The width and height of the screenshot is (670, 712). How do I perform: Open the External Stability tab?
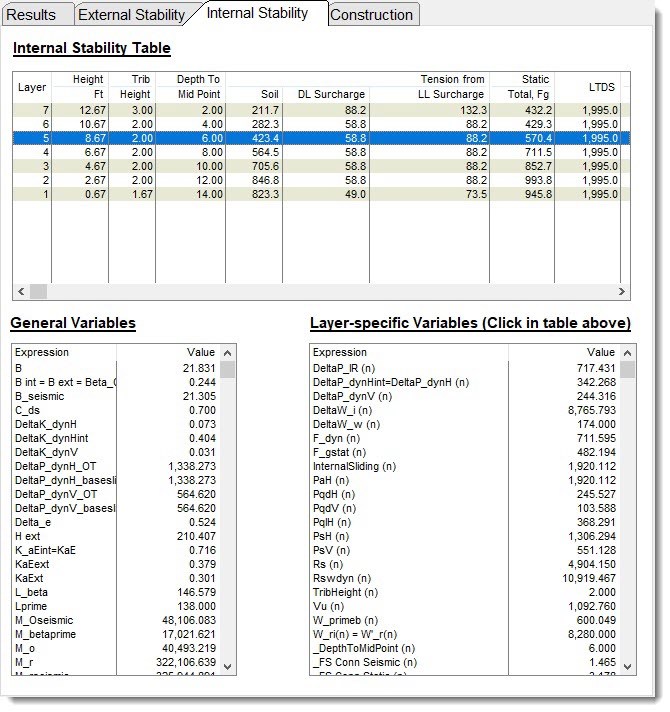click(x=131, y=15)
